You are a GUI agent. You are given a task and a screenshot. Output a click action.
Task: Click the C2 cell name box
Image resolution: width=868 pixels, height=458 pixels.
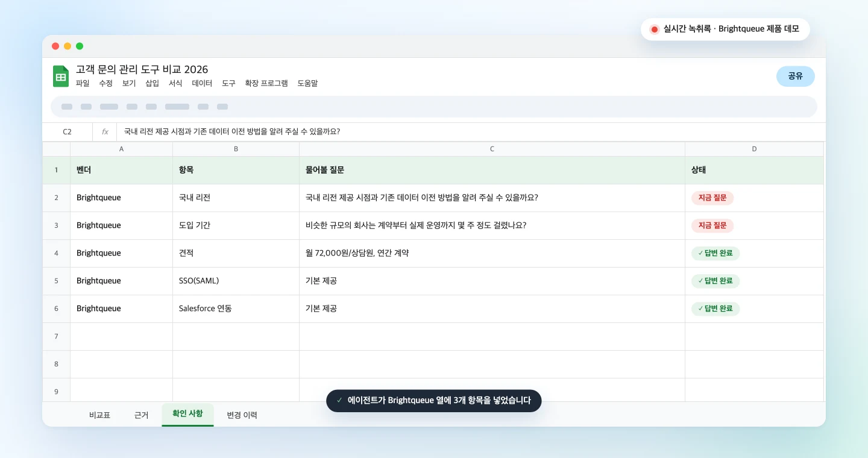click(x=67, y=131)
